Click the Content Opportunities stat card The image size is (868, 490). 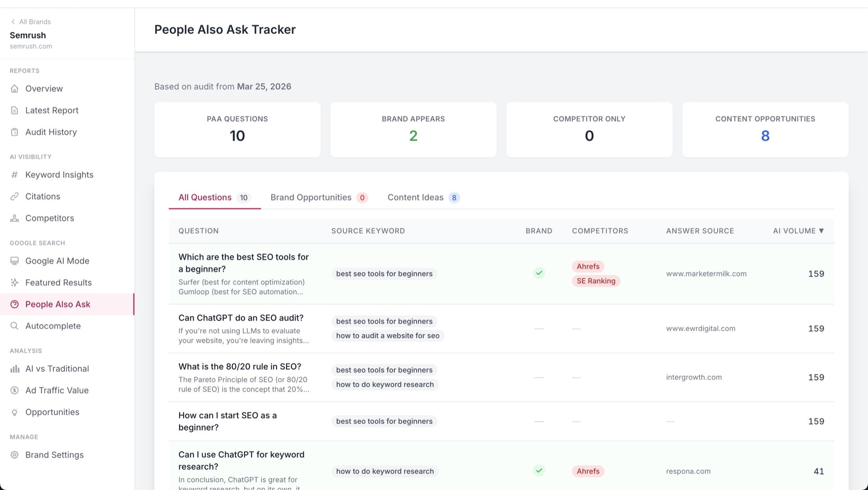point(765,130)
